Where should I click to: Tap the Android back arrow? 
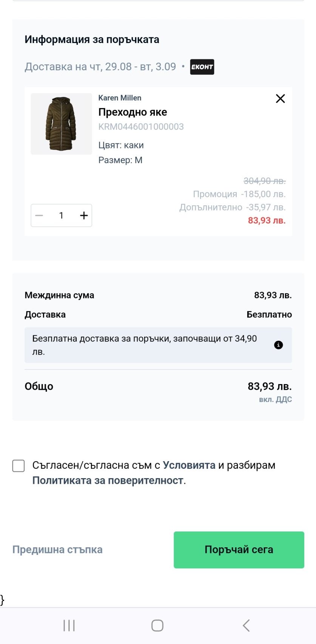(x=246, y=625)
